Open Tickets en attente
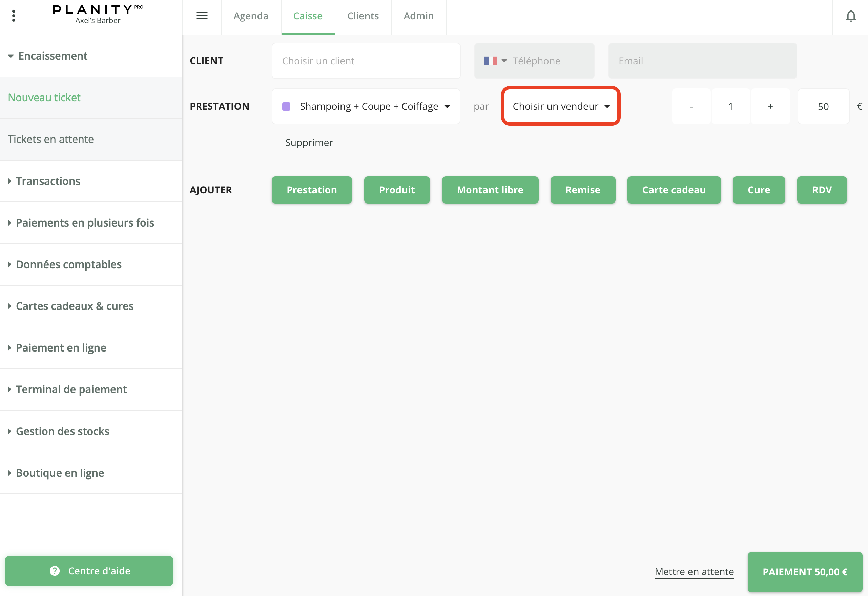Viewport: 868px width, 596px height. point(51,139)
